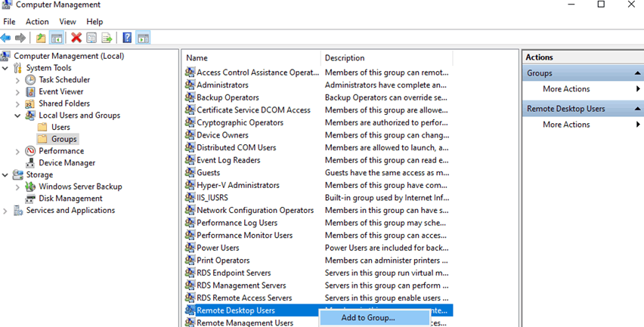Click the Export List toolbar icon
This screenshot has width=644, height=327.
107,39
